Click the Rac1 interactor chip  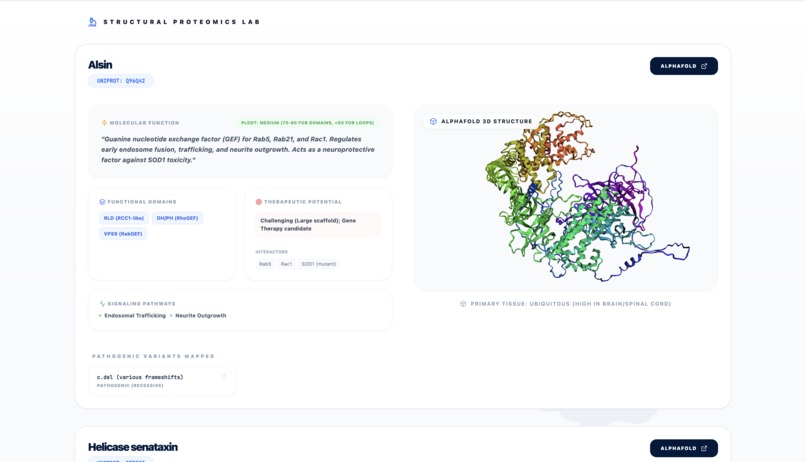pyautogui.click(x=286, y=264)
